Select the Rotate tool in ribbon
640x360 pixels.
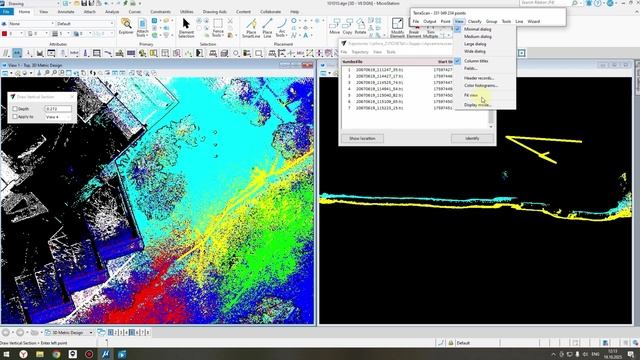[360, 26]
